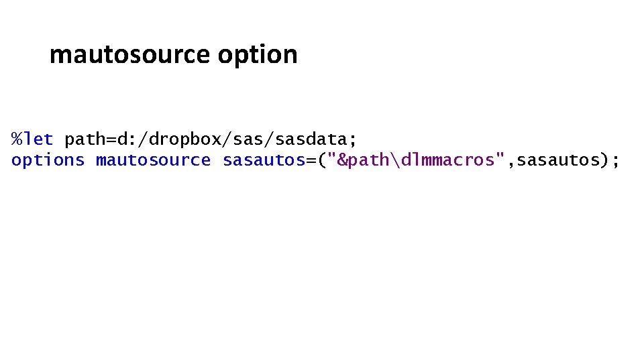Click the "d:" drive letter in the path

[x=127, y=139]
